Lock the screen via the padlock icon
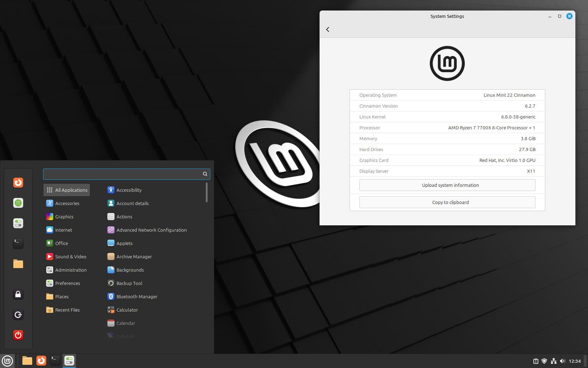 tap(18, 294)
